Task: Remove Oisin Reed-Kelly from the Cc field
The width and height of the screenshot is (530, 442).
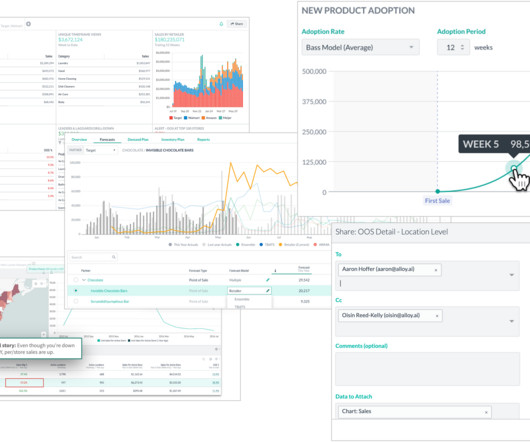Action: click(437, 316)
